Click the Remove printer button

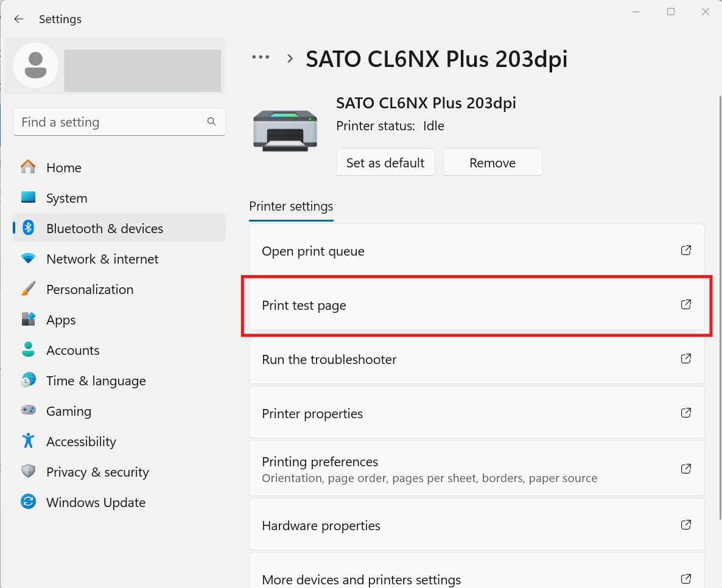click(x=492, y=163)
